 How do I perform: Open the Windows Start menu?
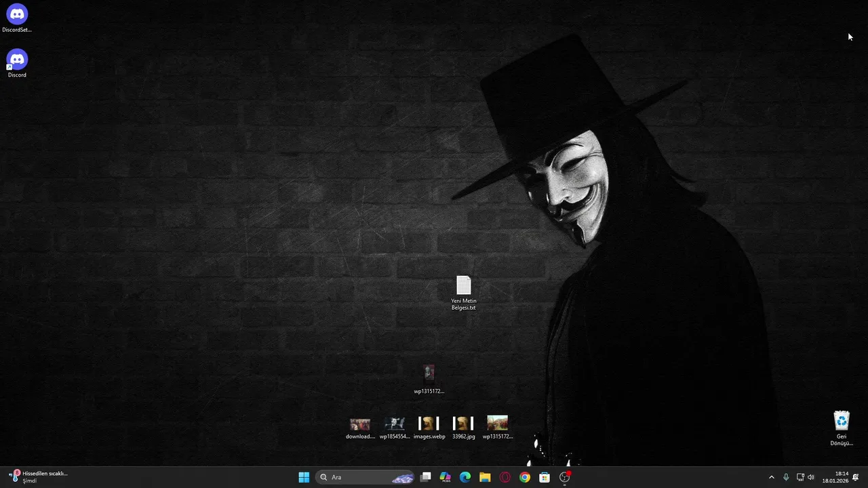point(304,477)
